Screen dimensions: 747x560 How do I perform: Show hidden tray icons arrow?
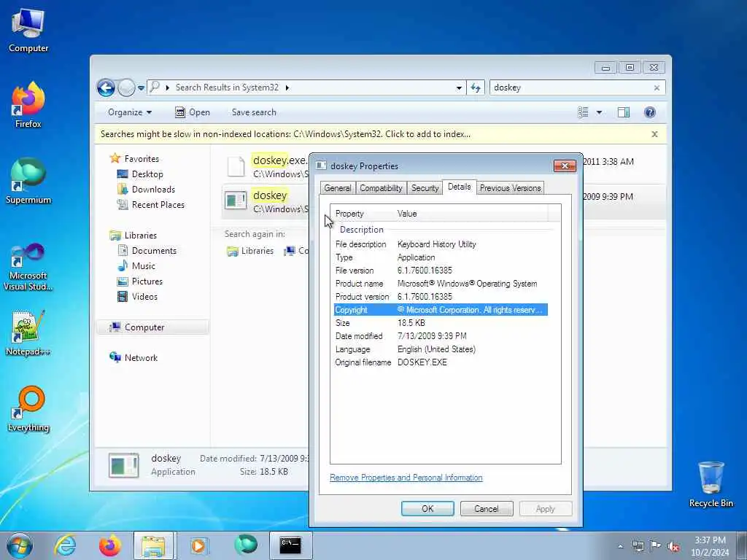pos(620,546)
